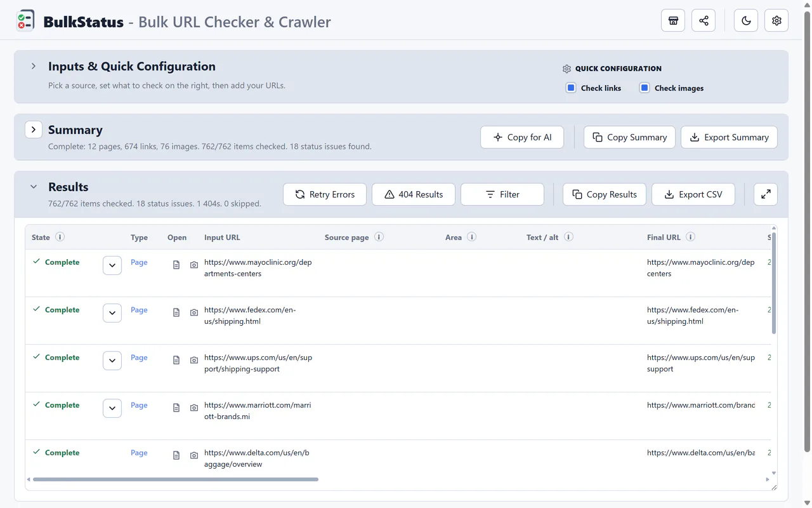This screenshot has height=508, width=812.
Task: Expand details dropdown for mayoclinic row
Action: coord(112,265)
